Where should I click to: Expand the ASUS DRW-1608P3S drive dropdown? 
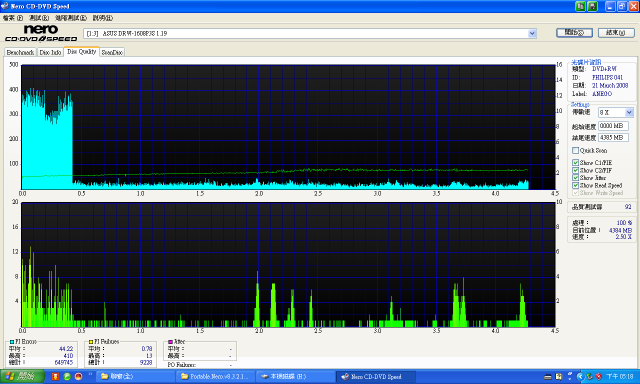tap(532, 33)
